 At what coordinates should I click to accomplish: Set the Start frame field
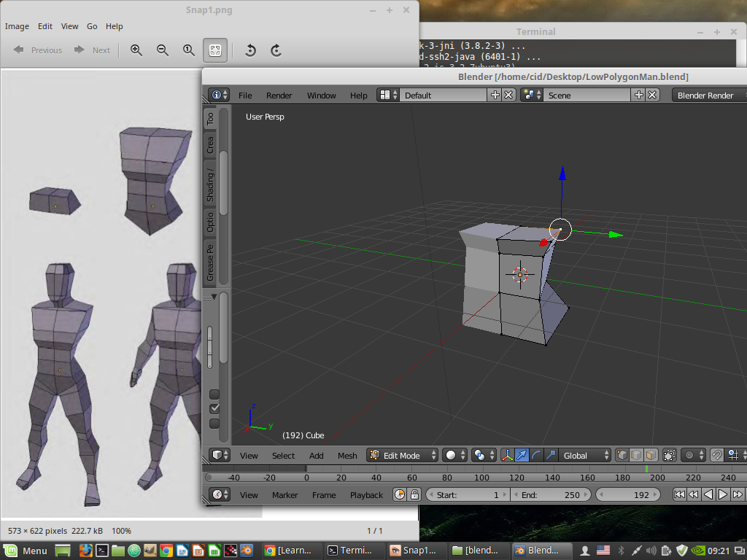click(467, 495)
